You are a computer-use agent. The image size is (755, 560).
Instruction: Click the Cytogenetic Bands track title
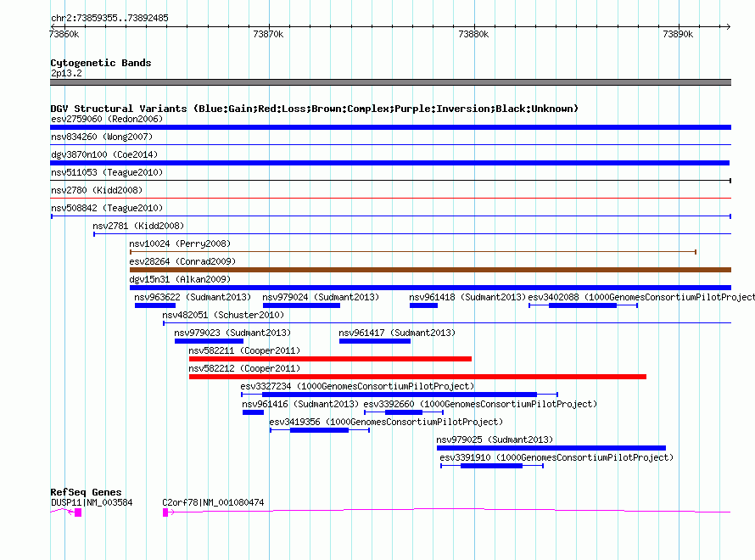[x=101, y=63]
